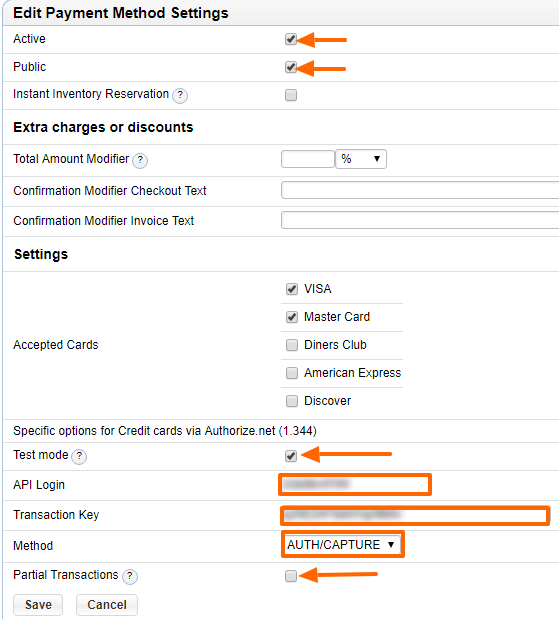Show Test mode help tooltip icon
This screenshot has height=619, width=559.
[79, 456]
